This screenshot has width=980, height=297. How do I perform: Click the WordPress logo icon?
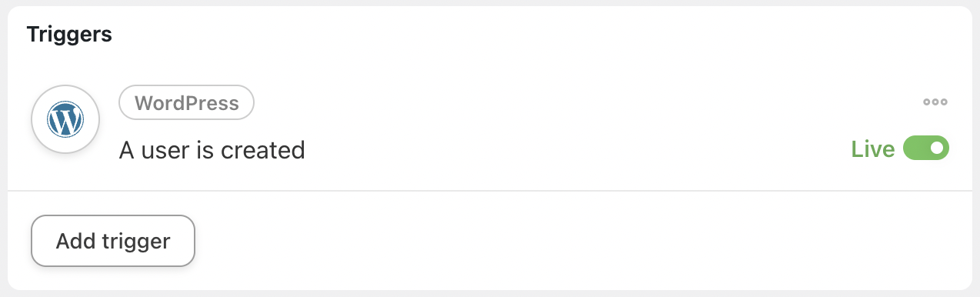click(x=65, y=119)
